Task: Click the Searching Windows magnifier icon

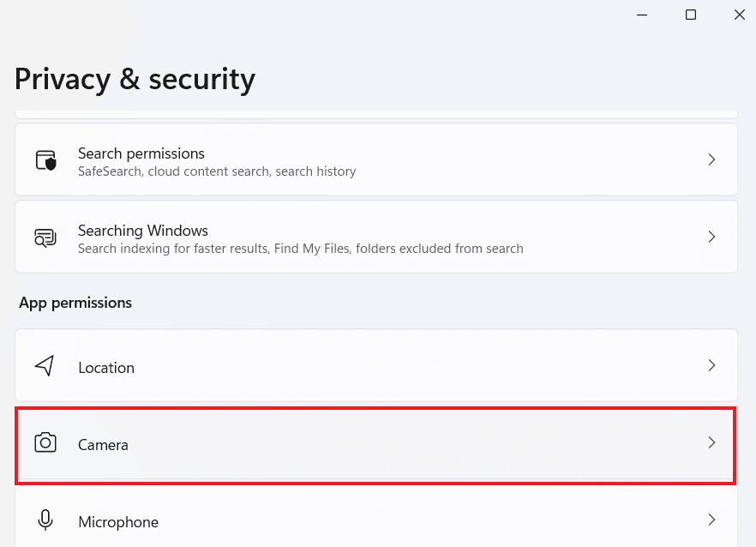Action: coord(45,237)
